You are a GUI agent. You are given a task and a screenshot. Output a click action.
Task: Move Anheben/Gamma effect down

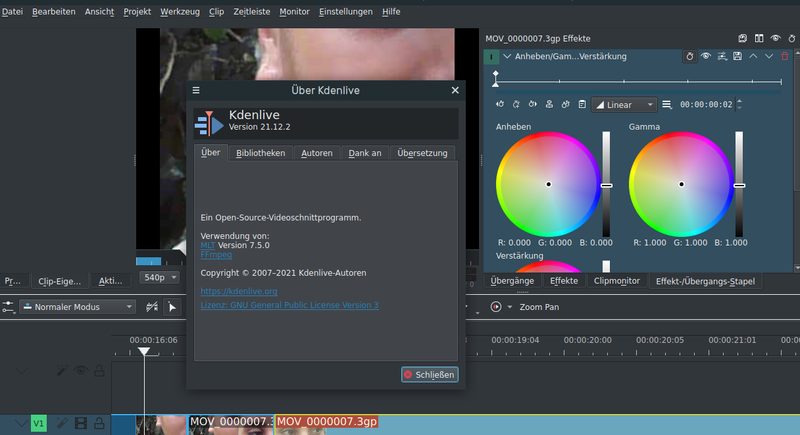[x=769, y=56]
